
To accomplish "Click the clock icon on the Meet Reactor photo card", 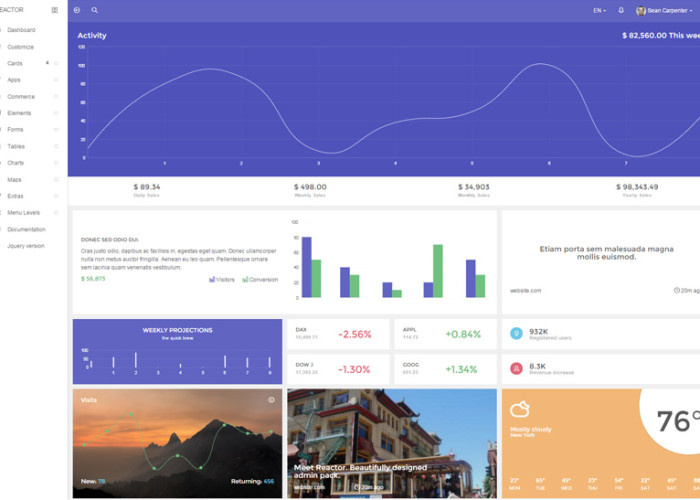I will pyautogui.click(x=357, y=487).
